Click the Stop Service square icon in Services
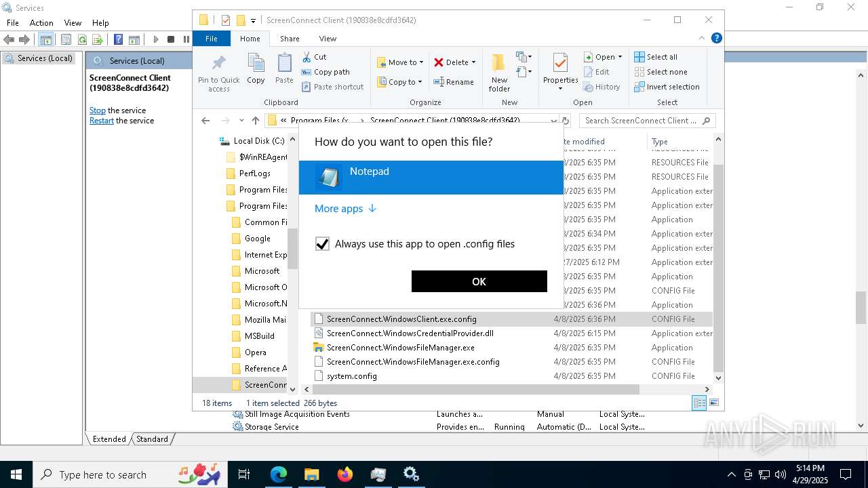The height and width of the screenshot is (488, 868). point(171,40)
